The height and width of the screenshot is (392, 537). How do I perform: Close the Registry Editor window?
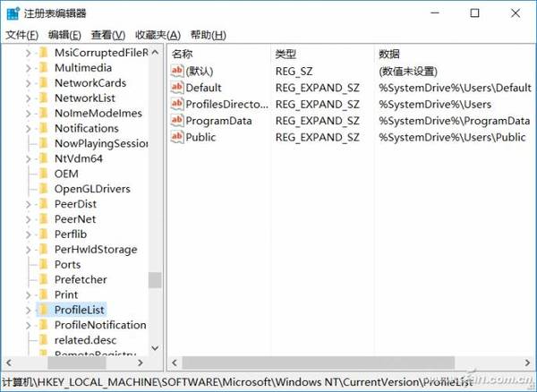pyautogui.click(x=516, y=13)
